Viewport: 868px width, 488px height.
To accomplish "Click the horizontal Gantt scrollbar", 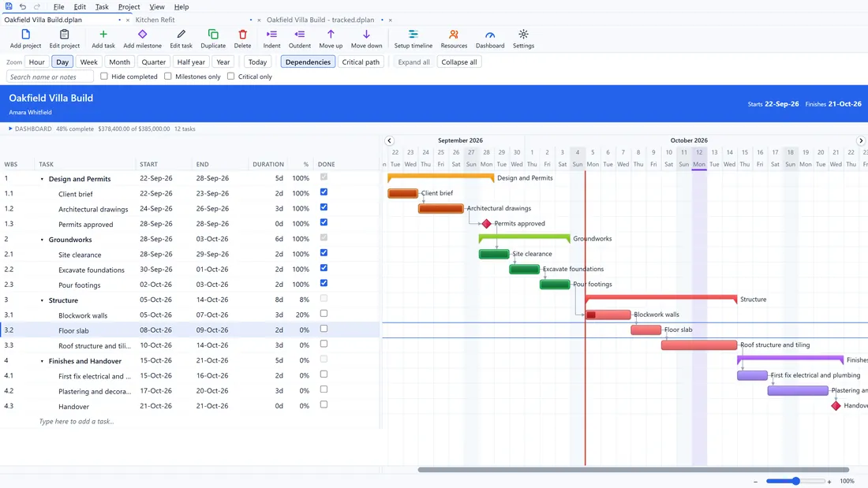I will 634,470.
